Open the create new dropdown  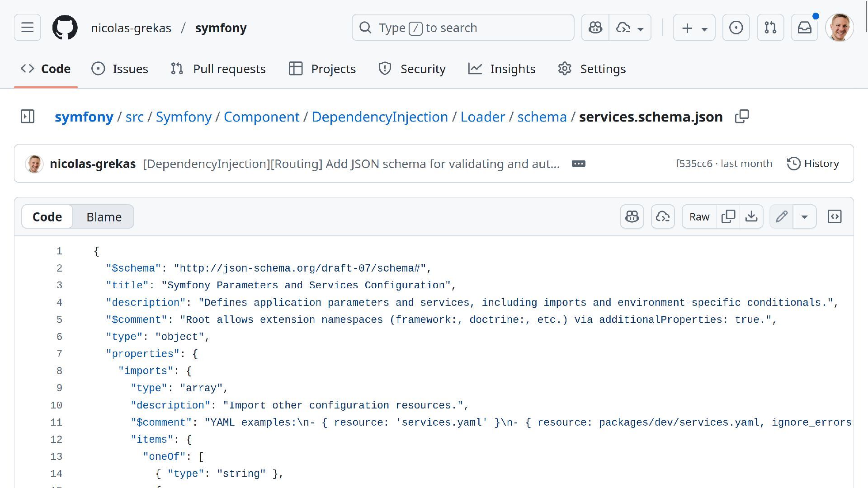(x=694, y=28)
